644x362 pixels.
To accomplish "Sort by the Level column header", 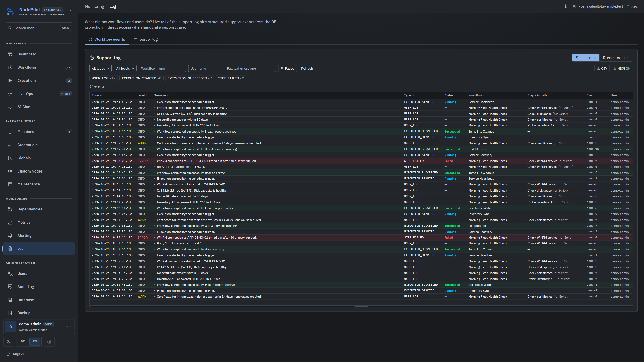I will tap(142, 95).
